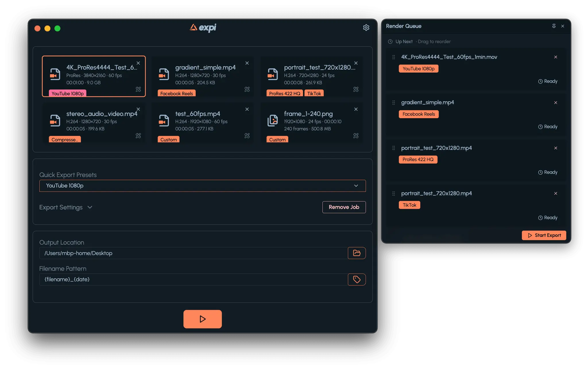The image size is (588, 370).
Task: Click the expi logo in title bar
Action: click(x=203, y=28)
